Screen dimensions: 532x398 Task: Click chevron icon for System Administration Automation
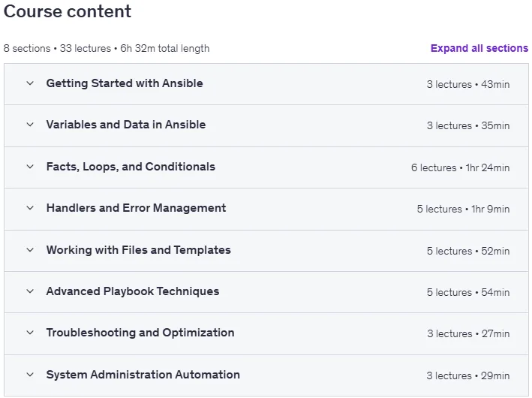coord(30,375)
